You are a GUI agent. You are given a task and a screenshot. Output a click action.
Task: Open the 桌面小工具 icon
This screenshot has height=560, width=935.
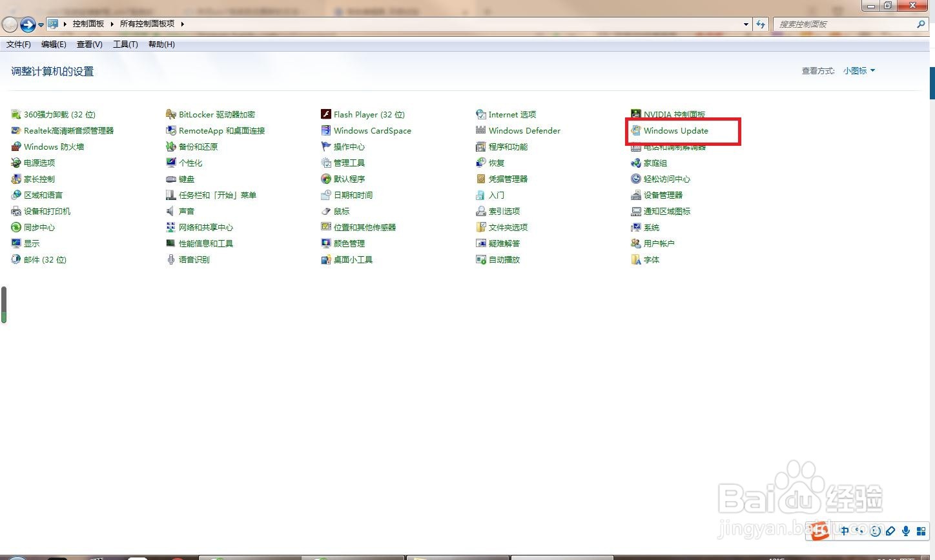point(326,259)
